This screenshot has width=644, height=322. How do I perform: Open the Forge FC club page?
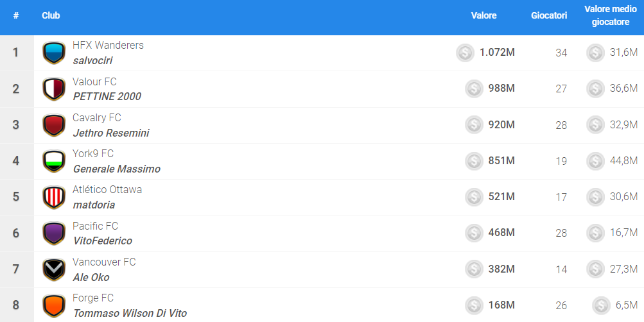click(x=93, y=298)
